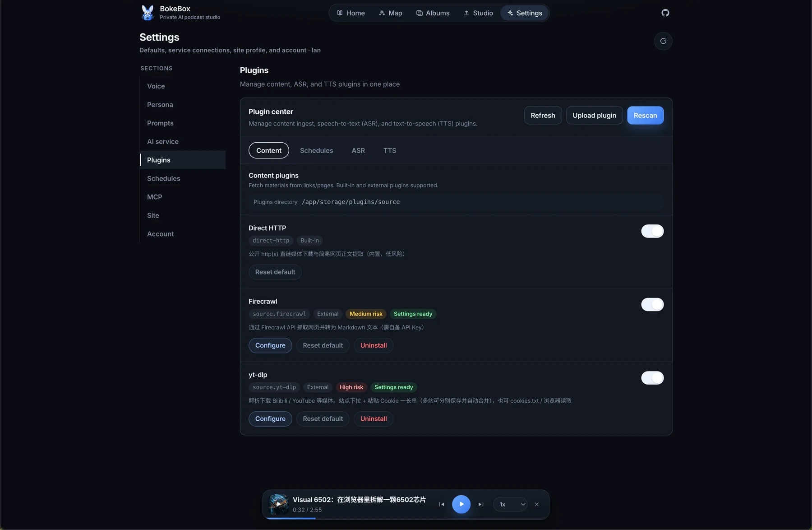
Task: Select the TTS tab
Action: coord(390,150)
